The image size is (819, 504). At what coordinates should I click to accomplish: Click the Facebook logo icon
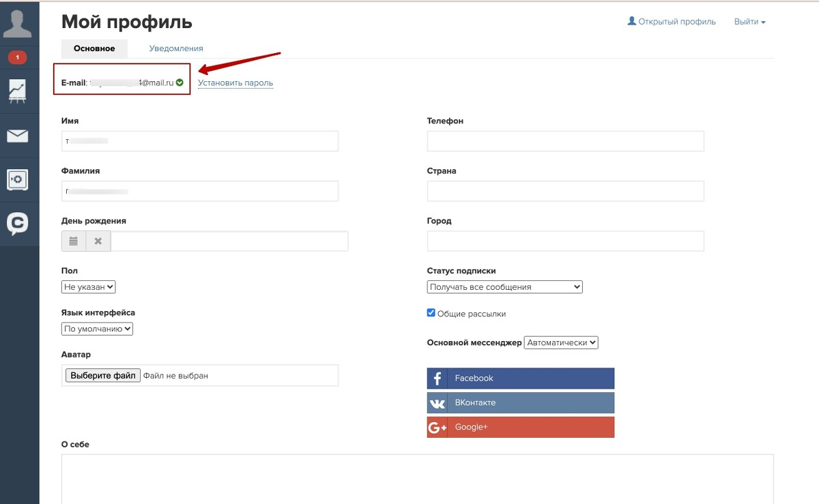coord(437,379)
